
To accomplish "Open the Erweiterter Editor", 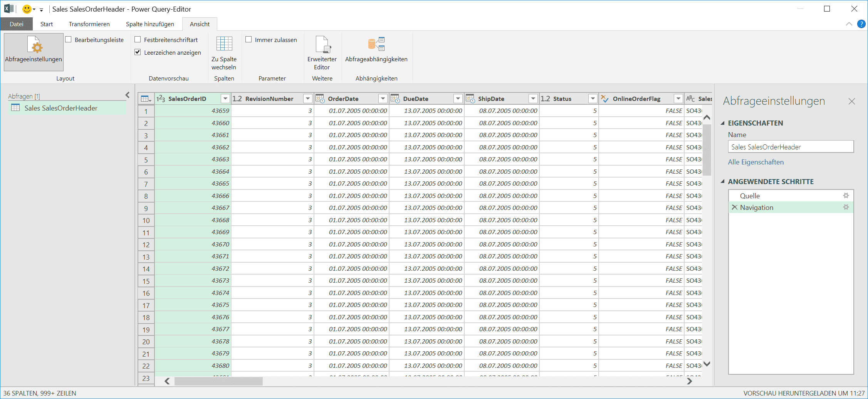I will (x=322, y=53).
